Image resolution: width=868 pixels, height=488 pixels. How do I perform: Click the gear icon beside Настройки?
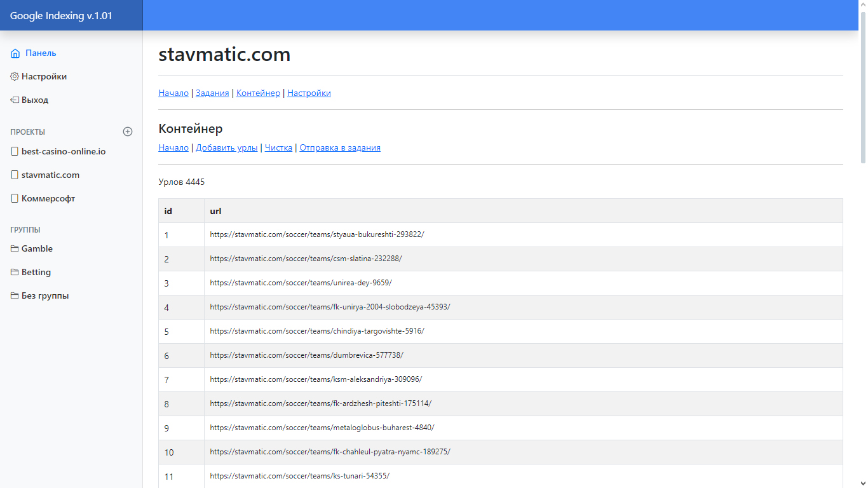pos(15,76)
